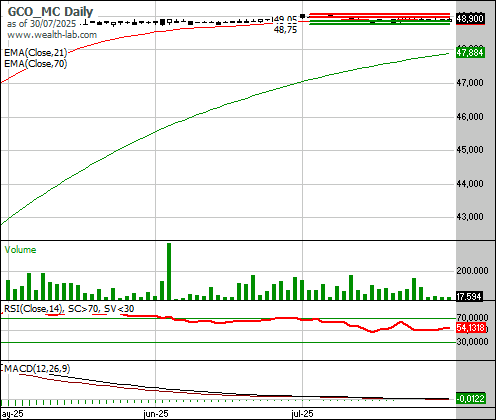This screenshot has height=420, width=496.
Task: Select the Volume pane label
Action: tap(20, 250)
